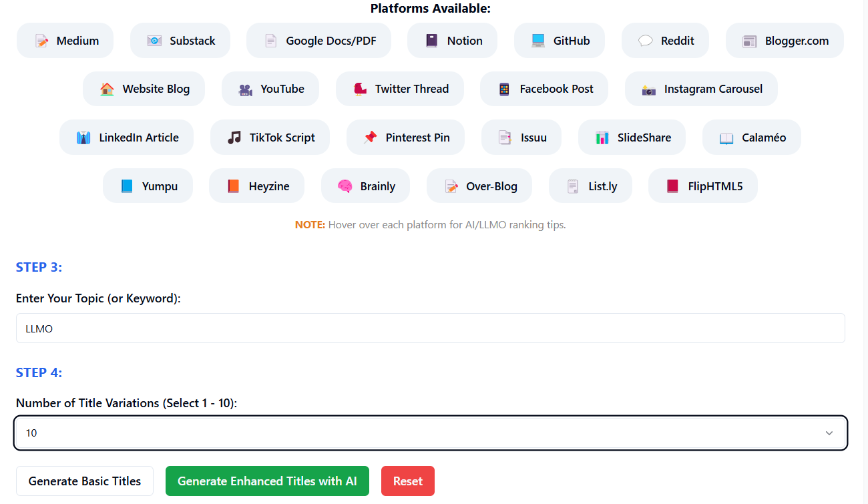Select the Notion platform label
This screenshot has width=868, height=504.
[465, 41]
